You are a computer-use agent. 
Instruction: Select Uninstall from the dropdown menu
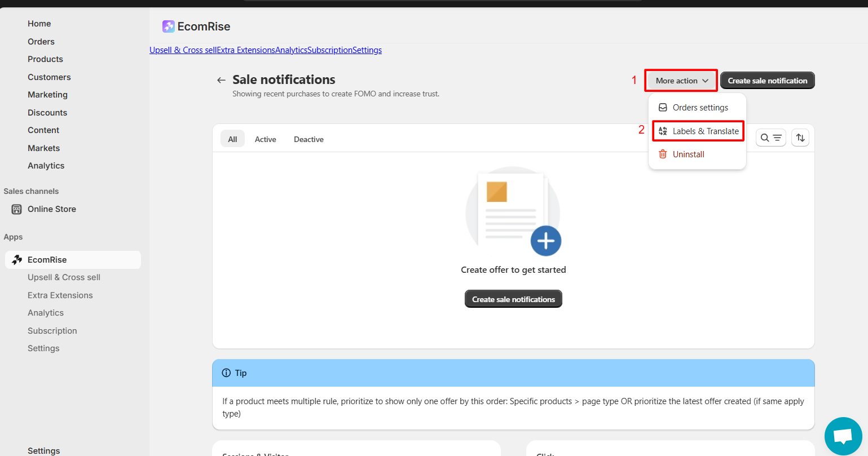pos(697,154)
